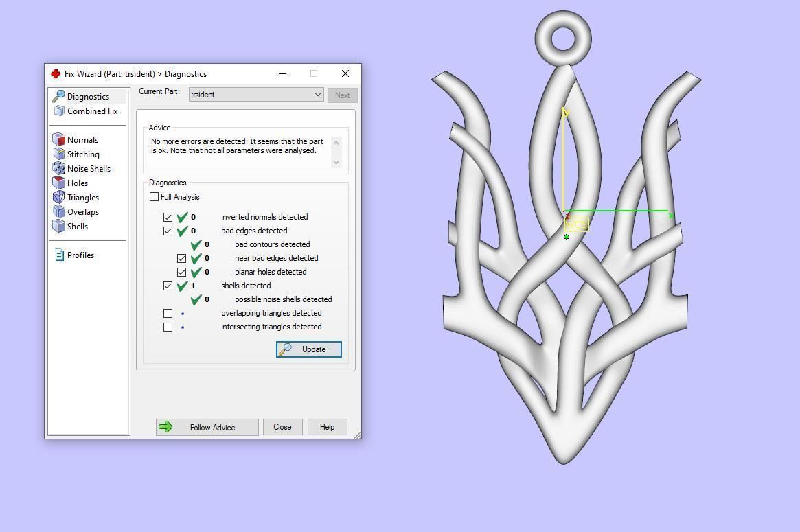The width and height of the screenshot is (800, 532).
Task: Click the green check beside planar holes detected
Action: 196,272
